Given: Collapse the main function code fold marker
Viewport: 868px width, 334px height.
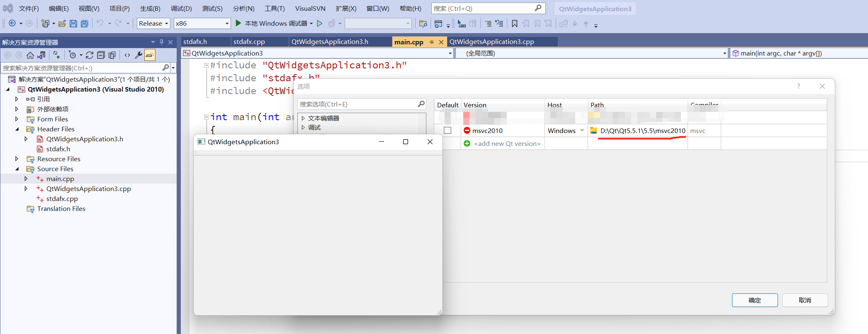Looking at the screenshot, I should [206, 117].
